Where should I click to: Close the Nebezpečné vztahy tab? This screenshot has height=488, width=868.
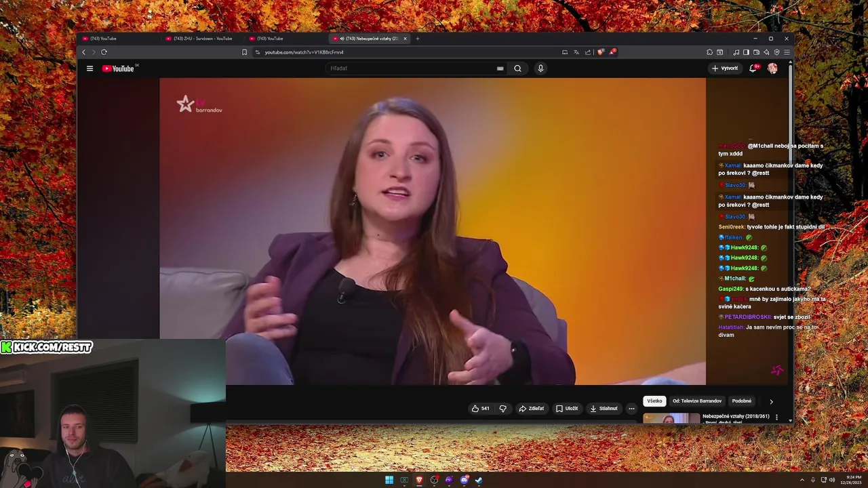pyautogui.click(x=406, y=39)
